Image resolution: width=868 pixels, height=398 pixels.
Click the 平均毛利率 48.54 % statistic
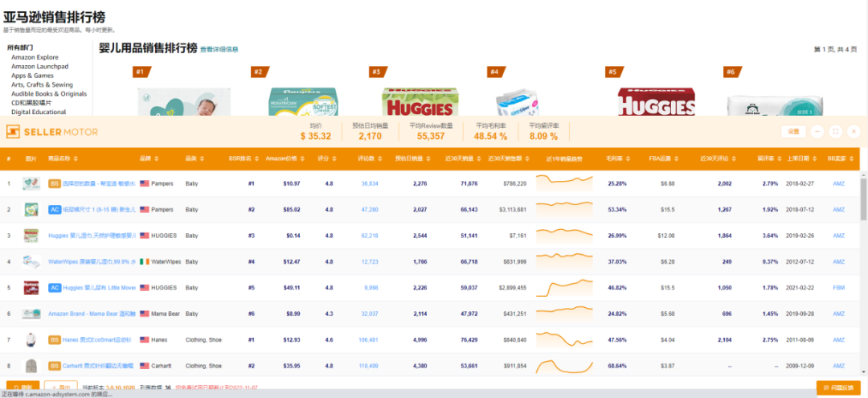tap(490, 132)
